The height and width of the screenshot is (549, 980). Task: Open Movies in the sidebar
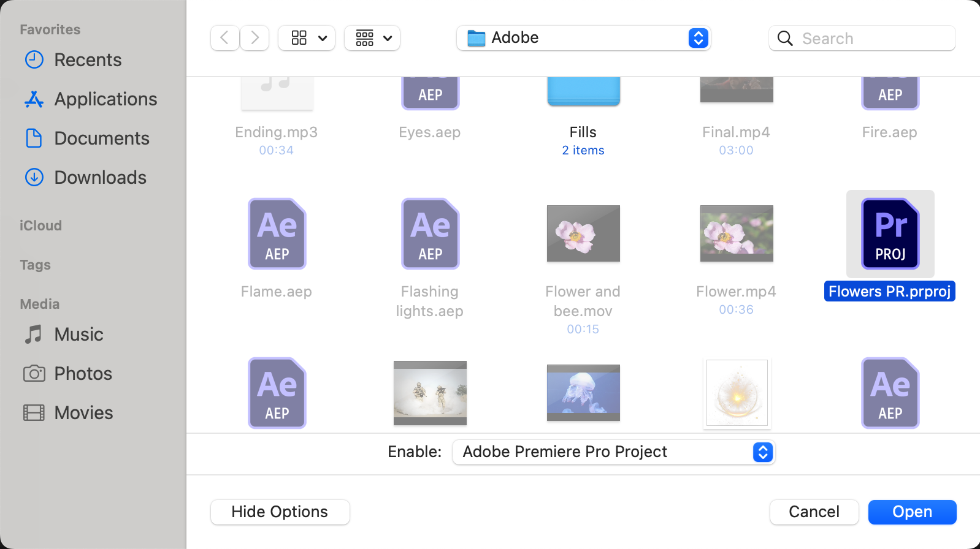(x=83, y=413)
